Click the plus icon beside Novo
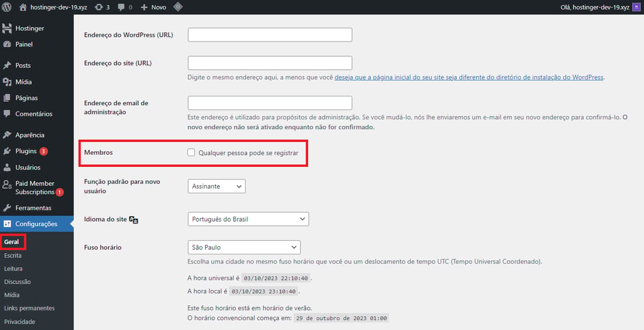Screen dimensions: 644x330 click(x=144, y=7)
